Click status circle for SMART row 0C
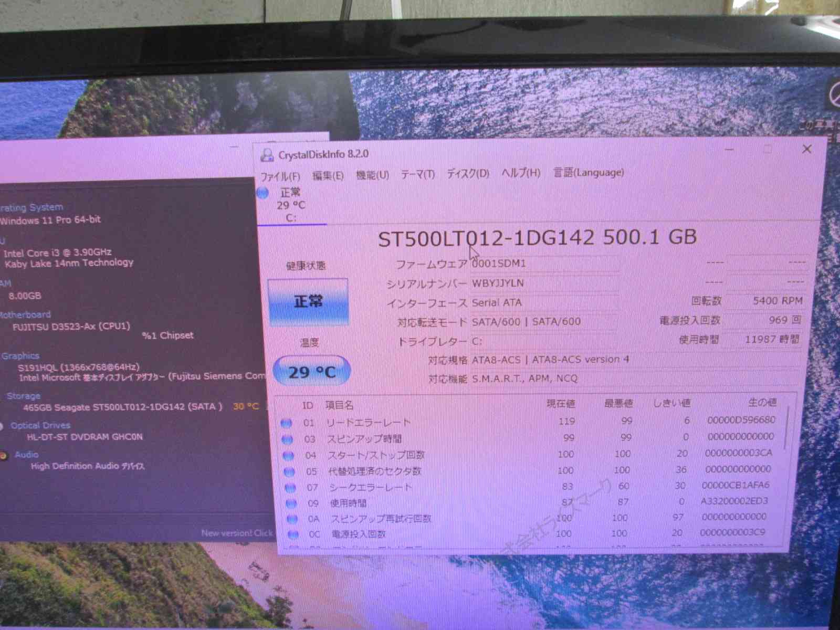Image resolution: width=840 pixels, height=630 pixels. pyautogui.click(x=293, y=534)
